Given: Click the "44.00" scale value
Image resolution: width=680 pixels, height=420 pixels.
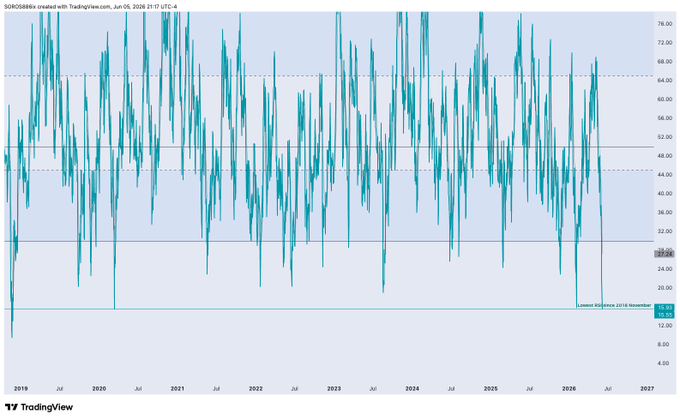Looking at the screenshot, I should pos(664,174).
